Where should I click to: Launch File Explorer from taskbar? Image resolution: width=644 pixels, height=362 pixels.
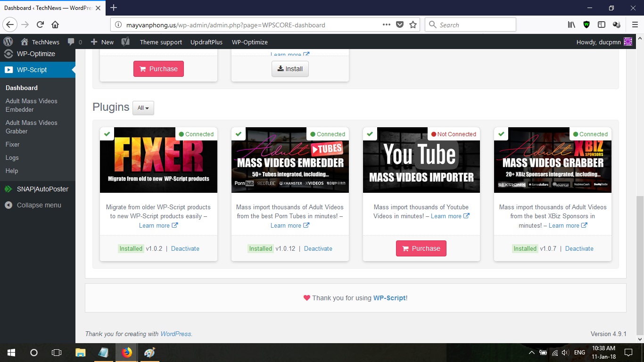click(x=81, y=353)
